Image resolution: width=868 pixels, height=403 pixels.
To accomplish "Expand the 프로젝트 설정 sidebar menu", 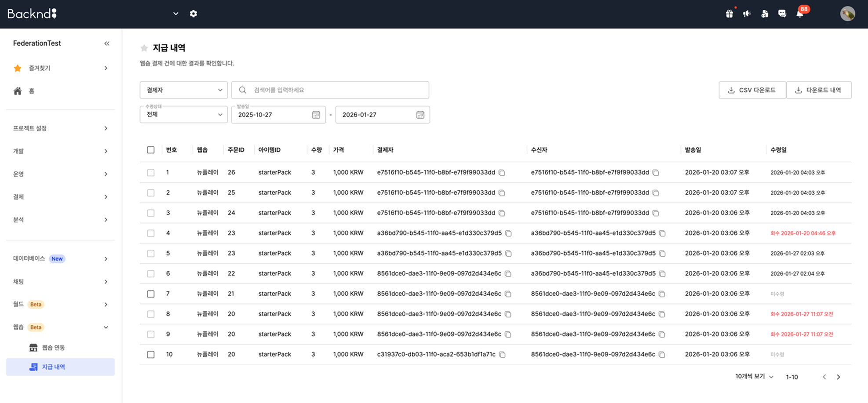I will (x=60, y=128).
